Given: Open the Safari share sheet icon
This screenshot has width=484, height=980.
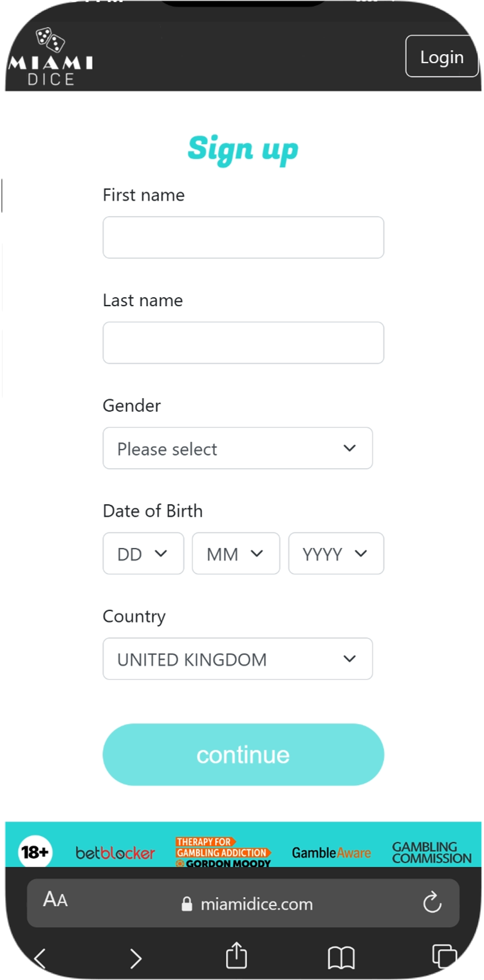Looking at the screenshot, I should (x=236, y=956).
